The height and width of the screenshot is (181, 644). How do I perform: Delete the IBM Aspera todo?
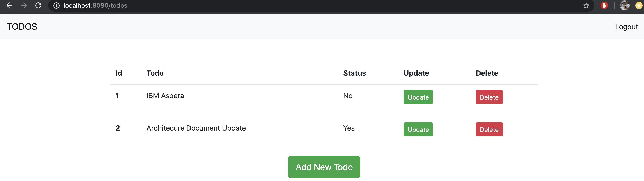[x=489, y=97]
